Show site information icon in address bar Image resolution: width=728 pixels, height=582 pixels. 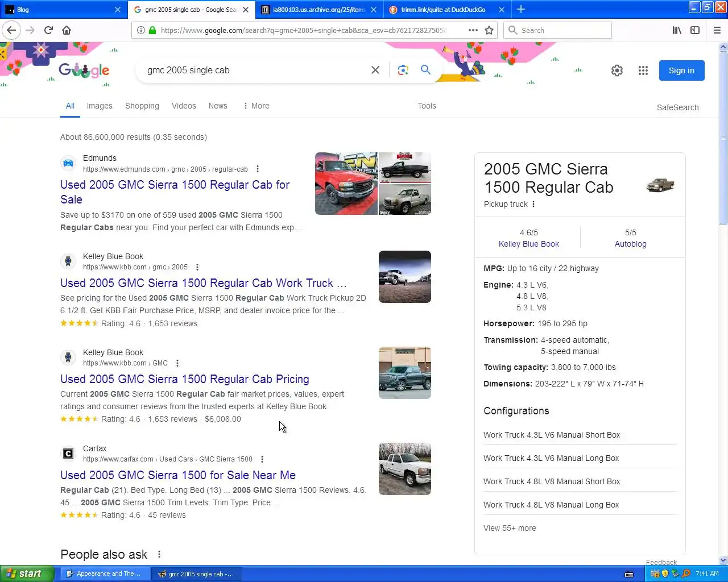pyautogui.click(x=141, y=30)
